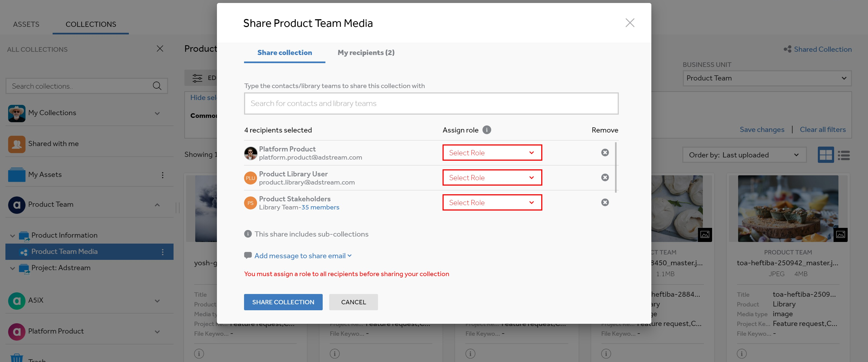Screen dimensions: 868x362
Task: Click the Product Information folder icon
Action: 24,236
